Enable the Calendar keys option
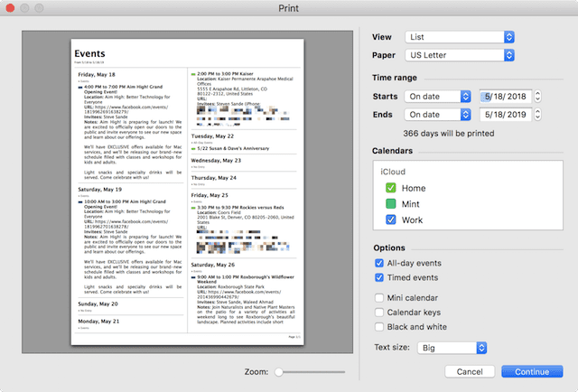The width and height of the screenshot is (578, 392). pyautogui.click(x=379, y=313)
